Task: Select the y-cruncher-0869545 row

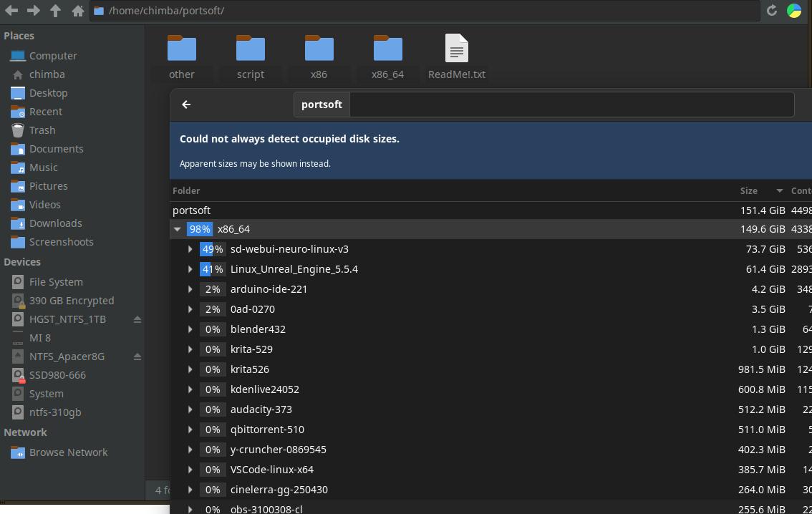Action: (491, 450)
